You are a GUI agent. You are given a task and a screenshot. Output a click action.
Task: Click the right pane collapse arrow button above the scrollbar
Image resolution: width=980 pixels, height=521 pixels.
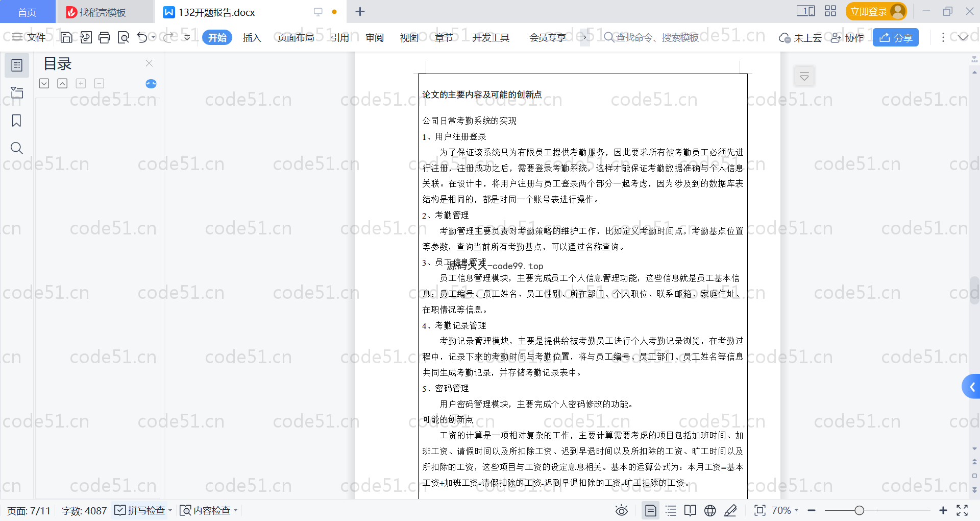[x=804, y=77]
